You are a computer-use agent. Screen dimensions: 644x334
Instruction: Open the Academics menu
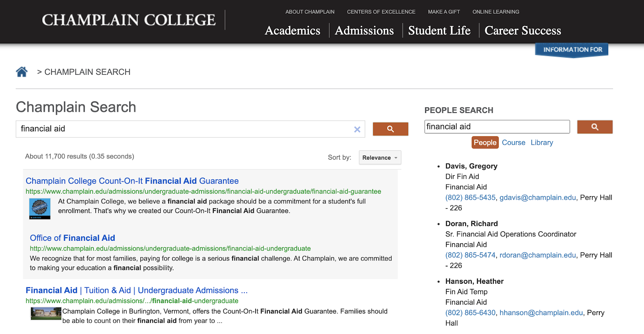[x=293, y=31]
